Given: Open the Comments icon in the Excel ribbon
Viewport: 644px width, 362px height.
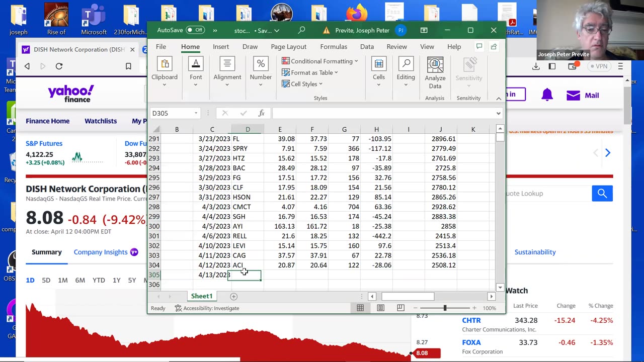Looking at the screenshot, I should point(479,46).
